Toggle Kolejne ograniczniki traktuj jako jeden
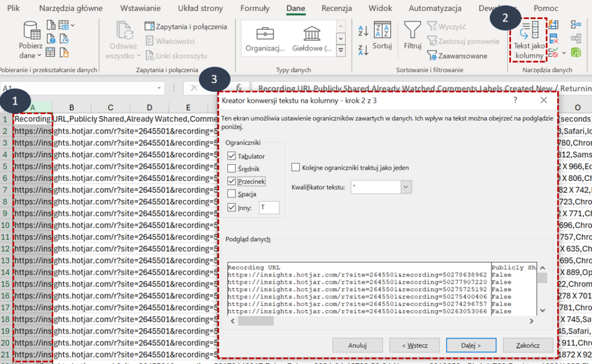The width and height of the screenshot is (592, 364). coord(297,168)
